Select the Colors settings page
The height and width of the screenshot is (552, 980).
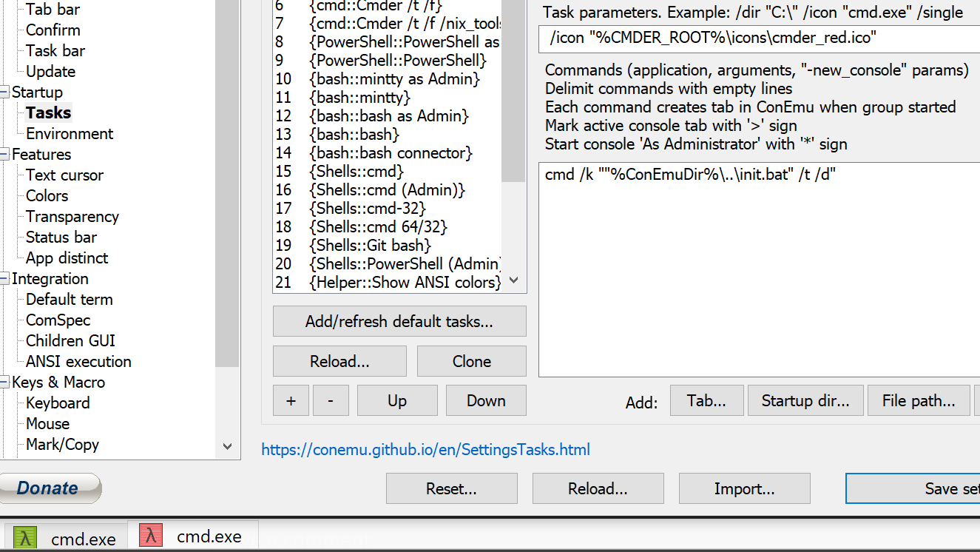[46, 195]
